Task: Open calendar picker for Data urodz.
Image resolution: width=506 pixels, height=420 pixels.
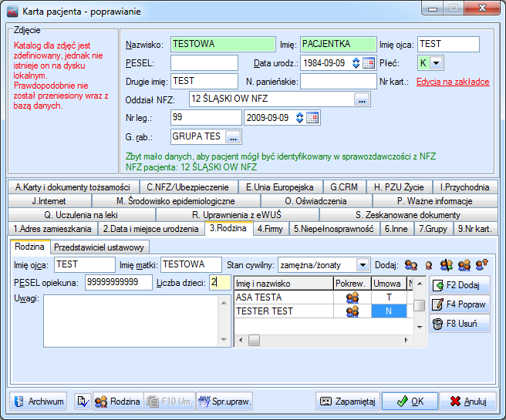Action: [369, 63]
